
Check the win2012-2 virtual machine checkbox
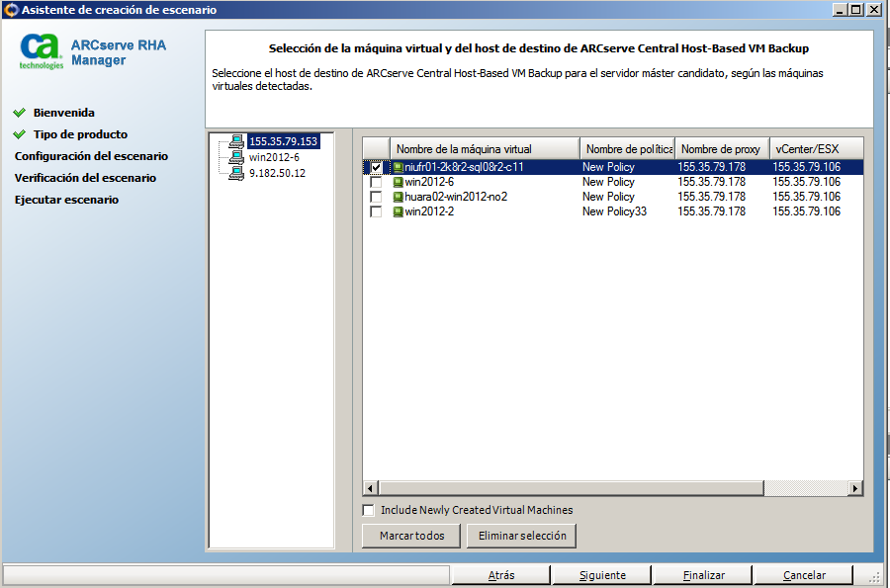point(376,211)
